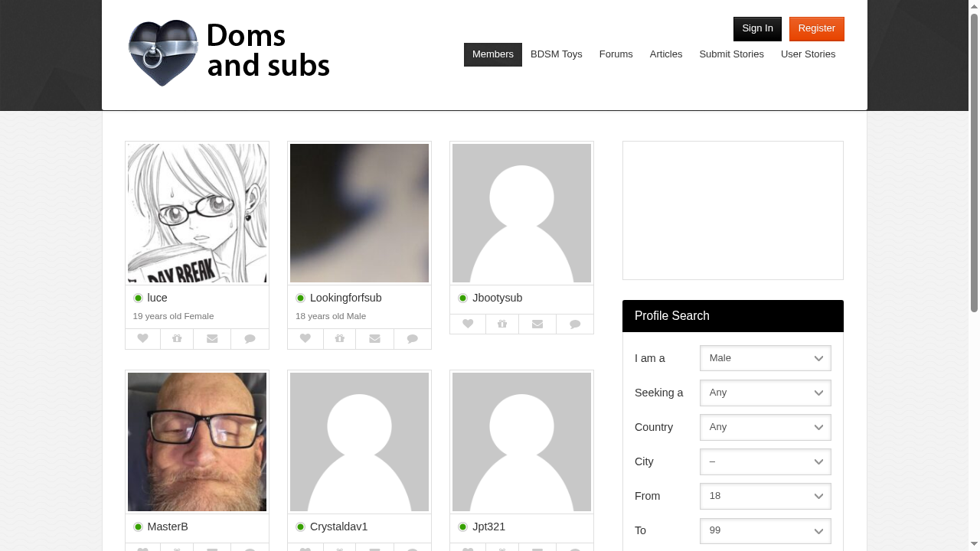980x551 pixels.
Task: Open the 'To' age dropdown
Action: 765,530
